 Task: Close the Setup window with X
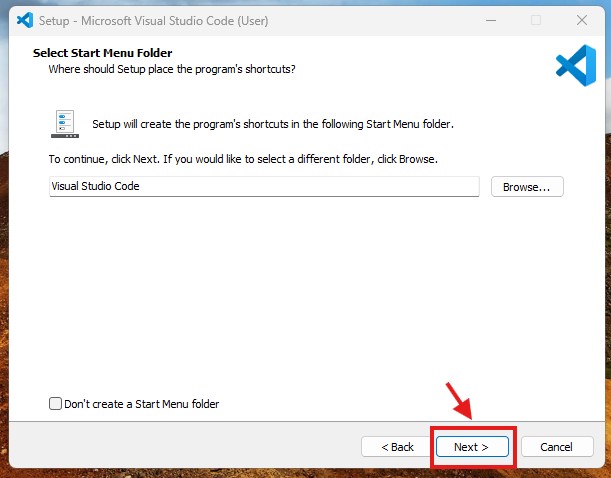pyautogui.click(x=581, y=20)
